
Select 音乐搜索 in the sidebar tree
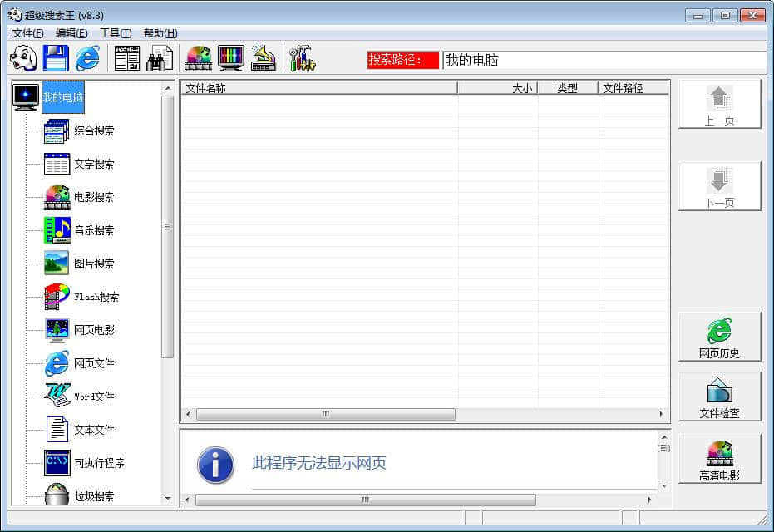tap(94, 230)
